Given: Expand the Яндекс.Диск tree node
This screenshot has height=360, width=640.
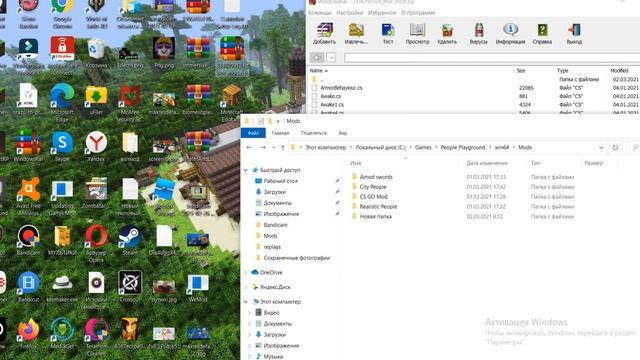Looking at the screenshot, I should (x=246, y=287).
